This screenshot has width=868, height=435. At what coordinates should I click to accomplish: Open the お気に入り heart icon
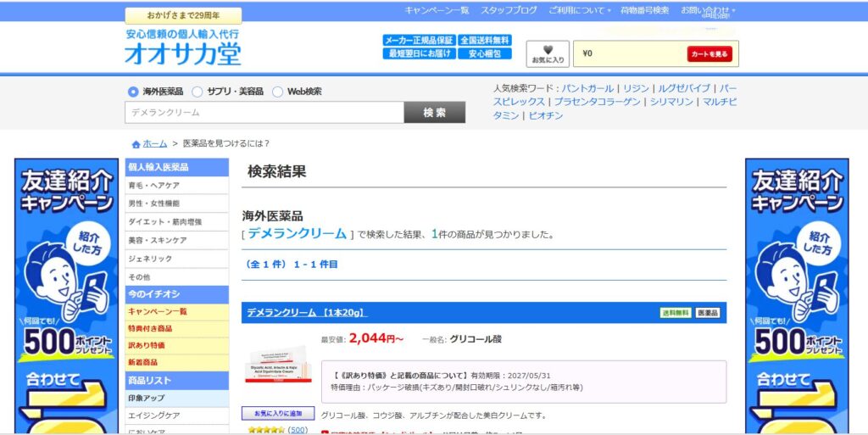click(548, 53)
